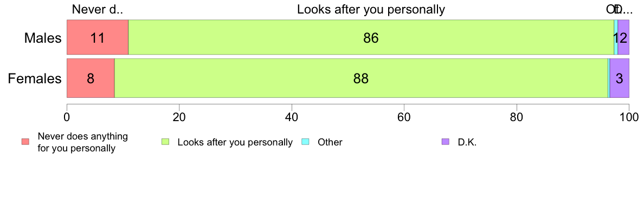Click the green Looks after you legend swatch
Image resolution: width=644 pixels, height=199 pixels.
(x=165, y=142)
